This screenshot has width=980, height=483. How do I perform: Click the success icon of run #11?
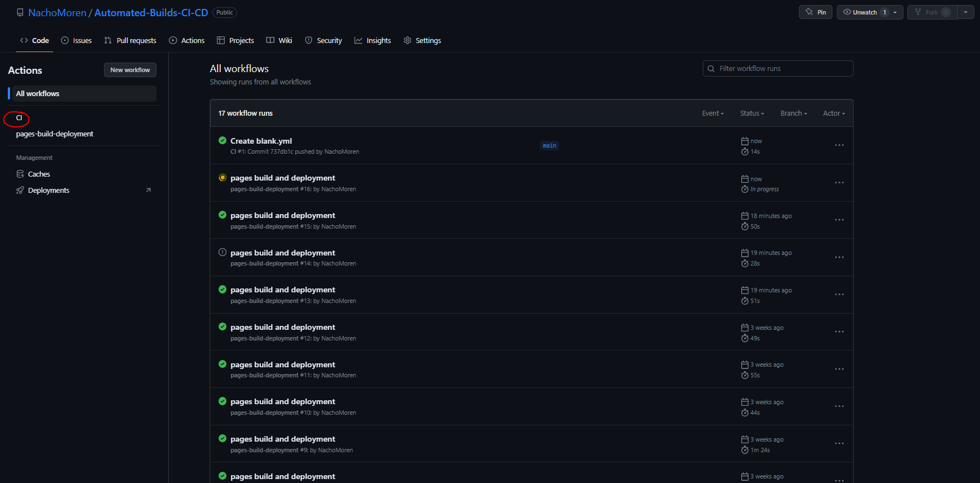222,364
